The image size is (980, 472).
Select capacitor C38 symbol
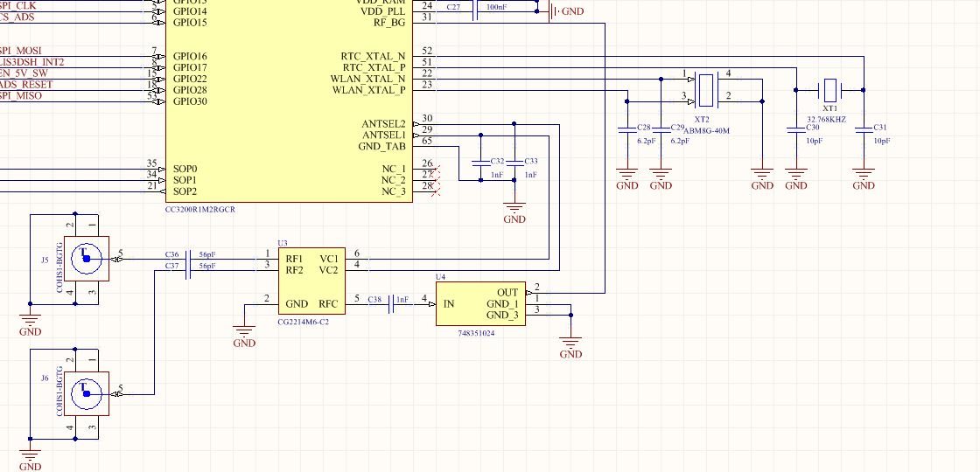coord(391,303)
